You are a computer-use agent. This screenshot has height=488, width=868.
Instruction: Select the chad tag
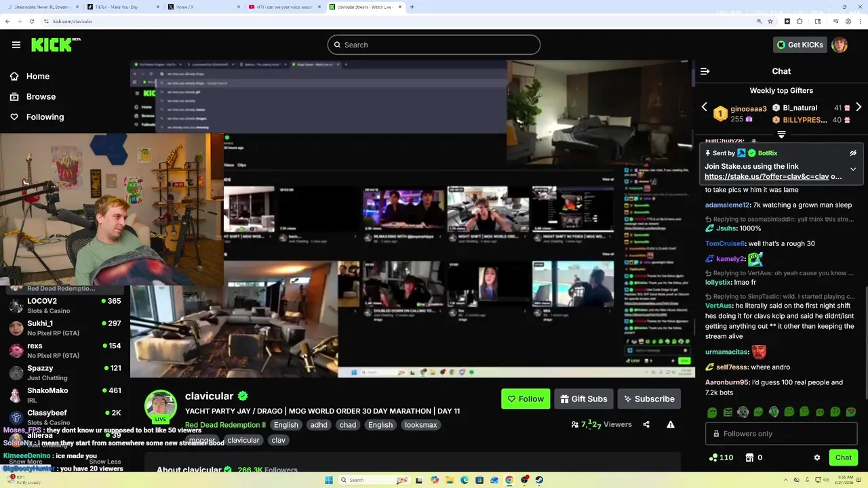click(x=348, y=425)
